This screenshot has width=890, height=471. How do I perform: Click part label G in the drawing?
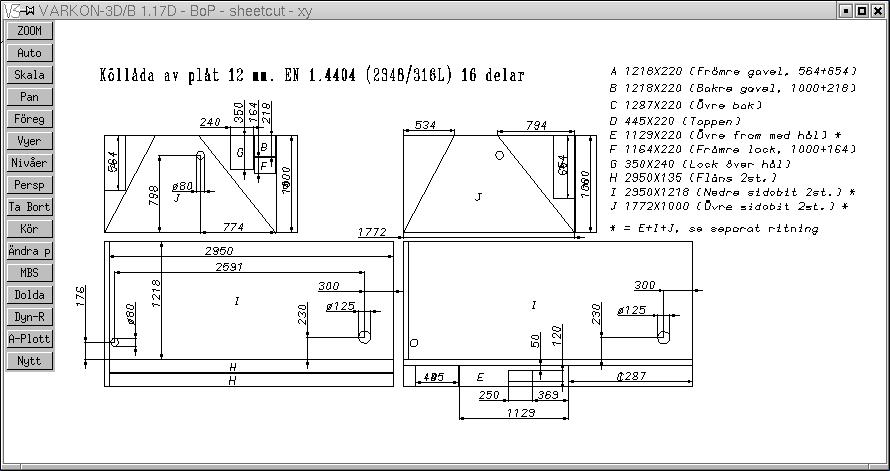tap(240, 153)
